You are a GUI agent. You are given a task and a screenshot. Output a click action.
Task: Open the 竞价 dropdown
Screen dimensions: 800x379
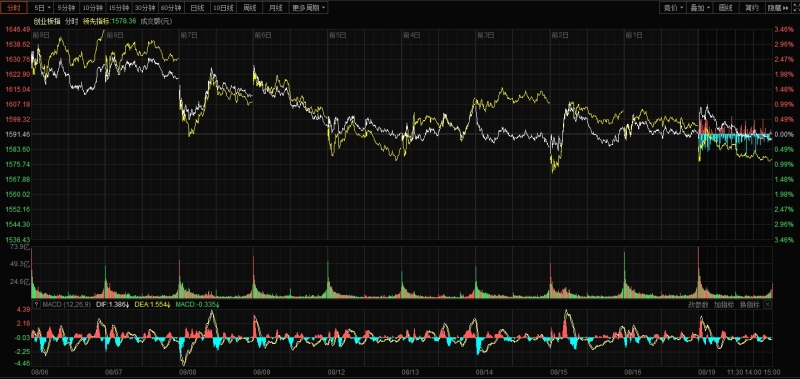point(674,8)
